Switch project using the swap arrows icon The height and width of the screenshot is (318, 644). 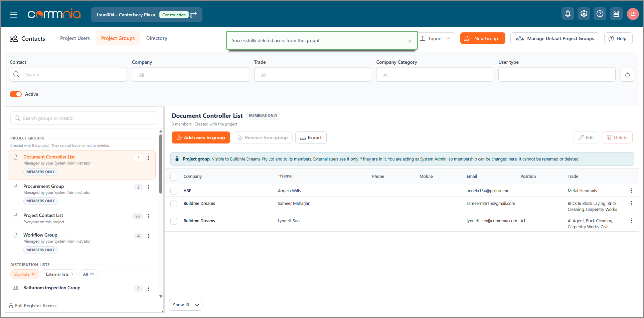pyautogui.click(x=194, y=15)
